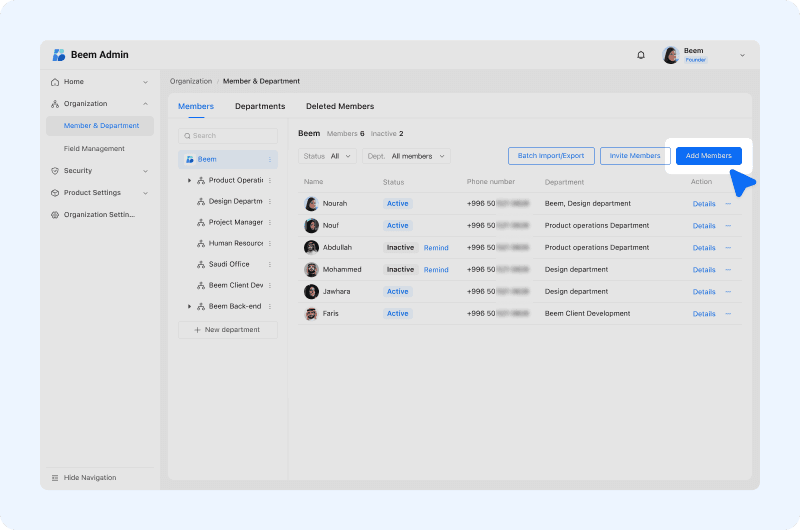The width and height of the screenshot is (800, 530).
Task: Click Faris's profile avatar
Action: click(311, 314)
